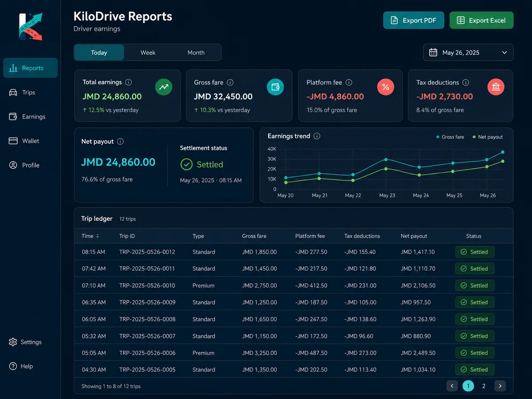The height and width of the screenshot is (399, 532).
Task: Click the calendar icon in date picker
Action: tap(433, 52)
